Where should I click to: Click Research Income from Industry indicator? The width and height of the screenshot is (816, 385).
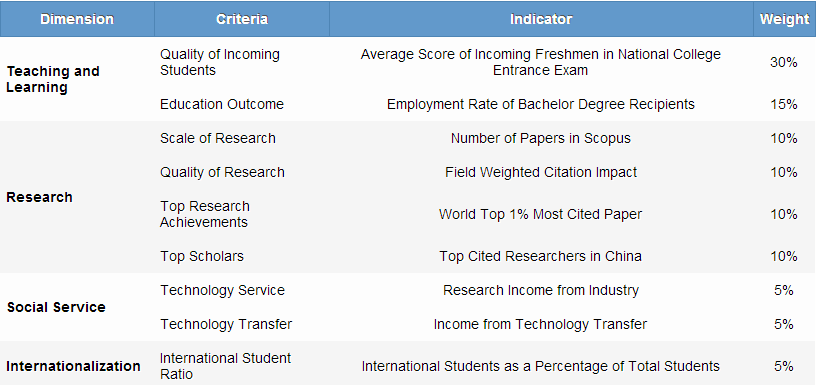pyautogui.click(x=541, y=290)
